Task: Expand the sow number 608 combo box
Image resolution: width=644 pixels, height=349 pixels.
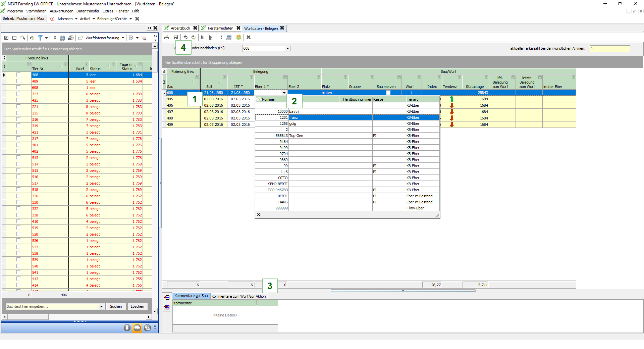Action: [287, 49]
